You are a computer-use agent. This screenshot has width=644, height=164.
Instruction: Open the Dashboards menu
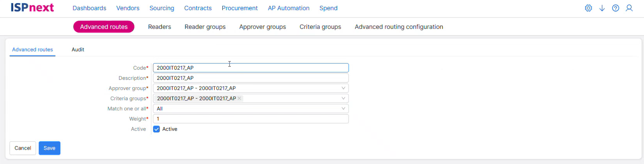click(x=89, y=8)
